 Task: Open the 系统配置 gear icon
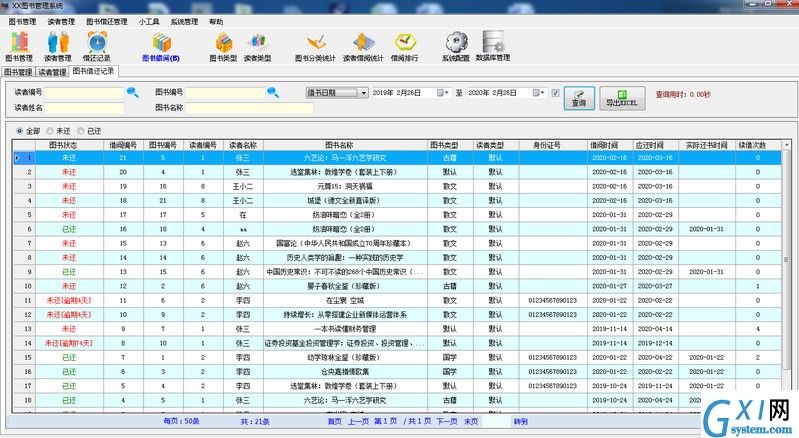pos(456,46)
